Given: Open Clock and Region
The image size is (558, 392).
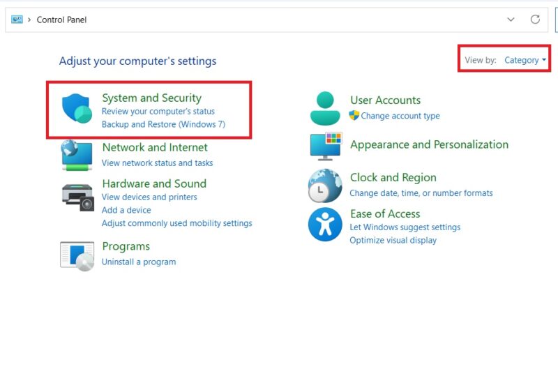Looking at the screenshot, I should (x=393, y=177).
